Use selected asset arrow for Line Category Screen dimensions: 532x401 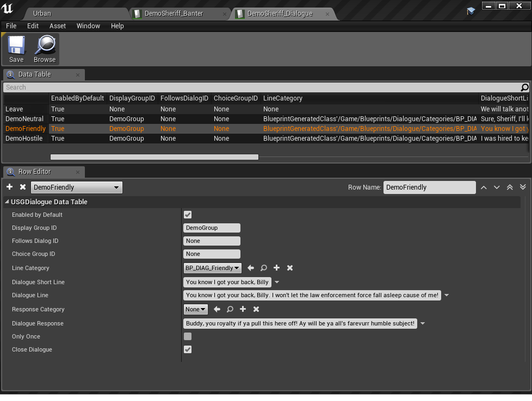click(x=251, y=268)
